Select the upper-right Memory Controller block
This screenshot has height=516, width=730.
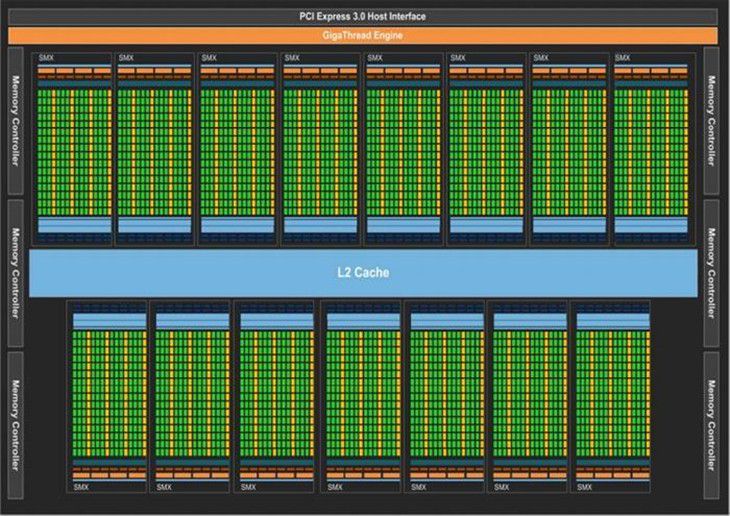tap(711, 121)
